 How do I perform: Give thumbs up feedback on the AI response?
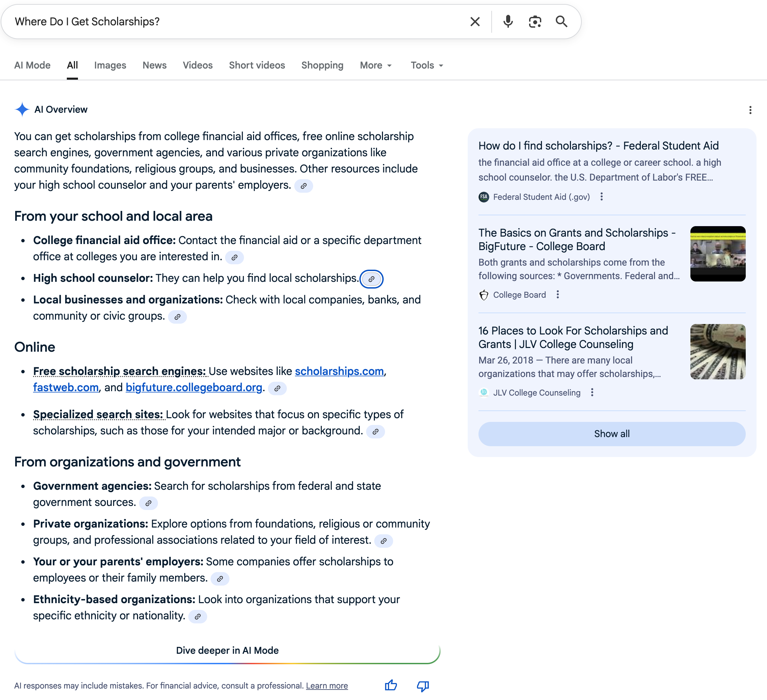391,685
